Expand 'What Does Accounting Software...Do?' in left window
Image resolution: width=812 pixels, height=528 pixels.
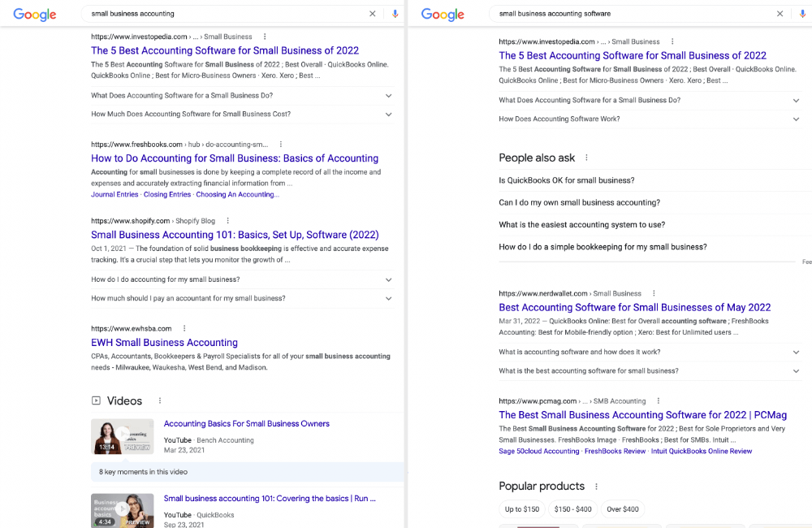(x=242, y=96)
